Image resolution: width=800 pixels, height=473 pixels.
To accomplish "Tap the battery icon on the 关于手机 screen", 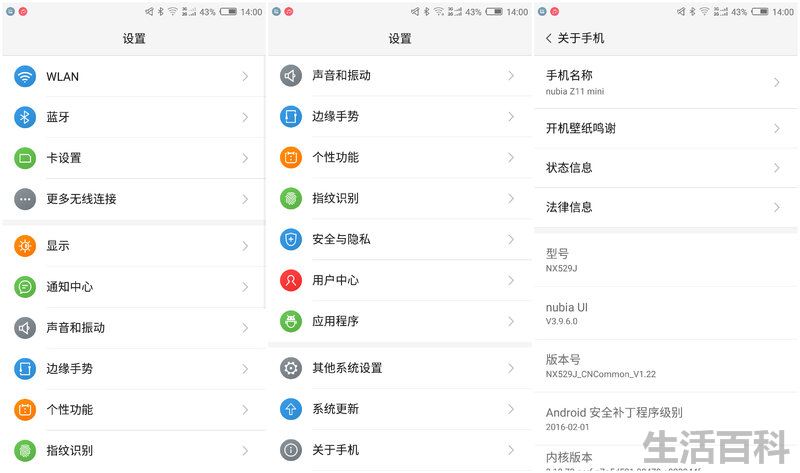I will (760, 12).
